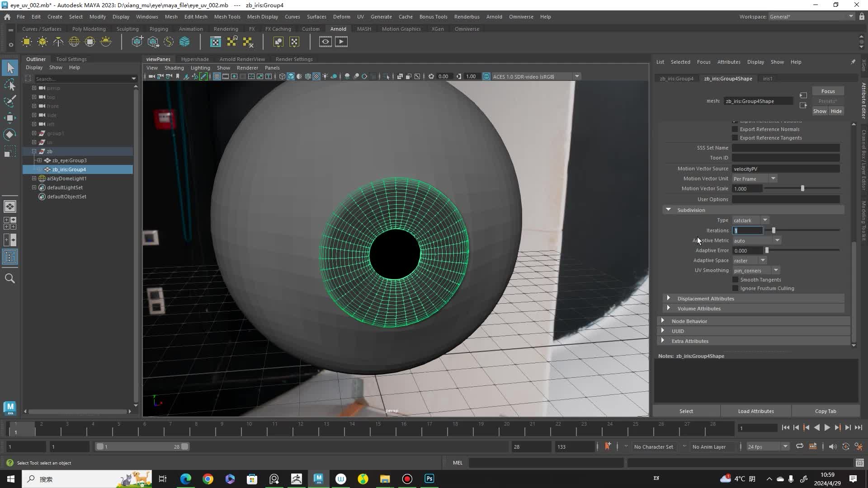Select aiSkyDomeLight1 in the Outliner
Image resolution: width=868 pixels, height=488 pixels.
66,178
